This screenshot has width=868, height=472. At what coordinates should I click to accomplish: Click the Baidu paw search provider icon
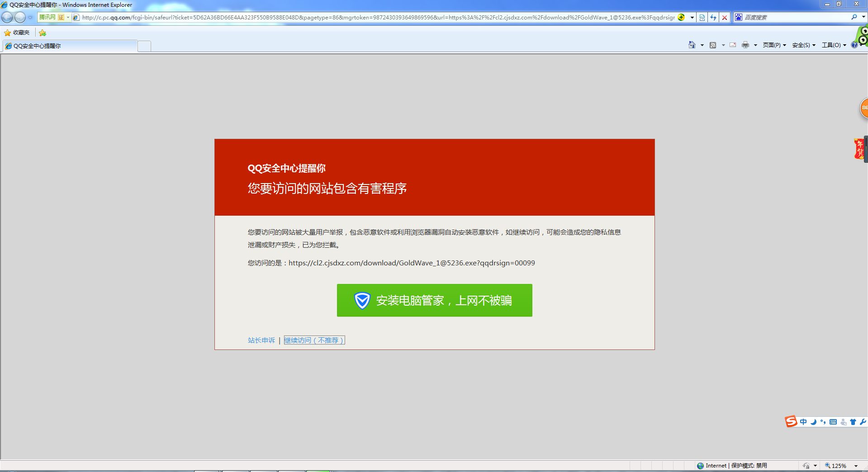739,17
